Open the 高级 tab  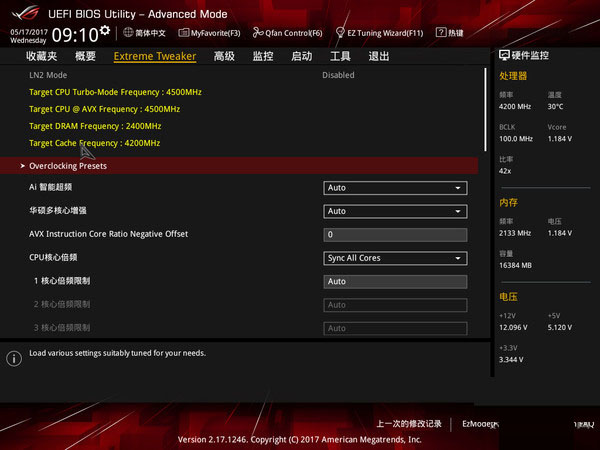click(224, 56)
